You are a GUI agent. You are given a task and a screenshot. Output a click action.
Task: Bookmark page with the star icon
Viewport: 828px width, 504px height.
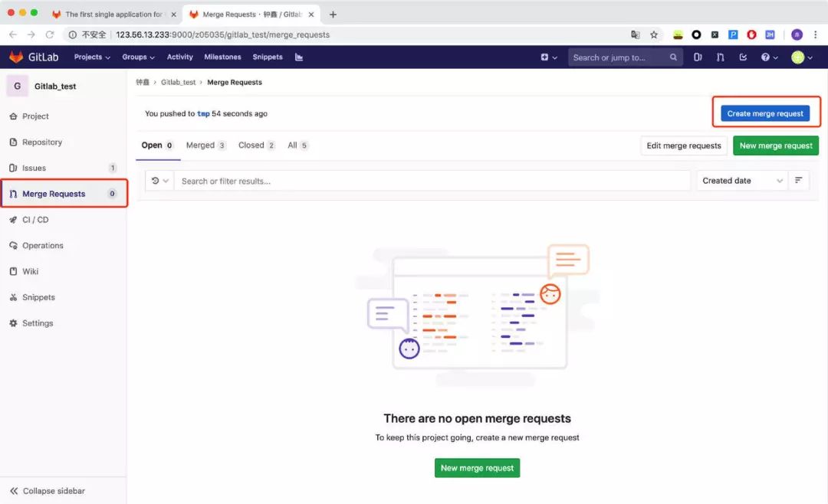point(654,34)
